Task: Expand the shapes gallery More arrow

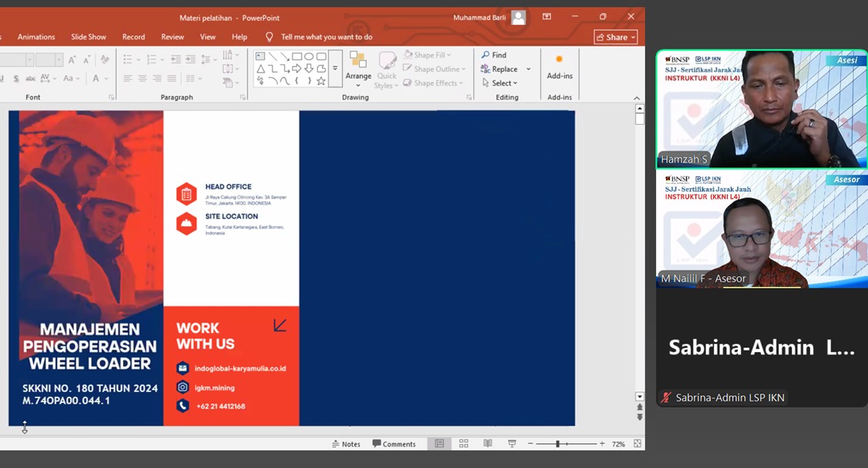Action: point(335,69)
